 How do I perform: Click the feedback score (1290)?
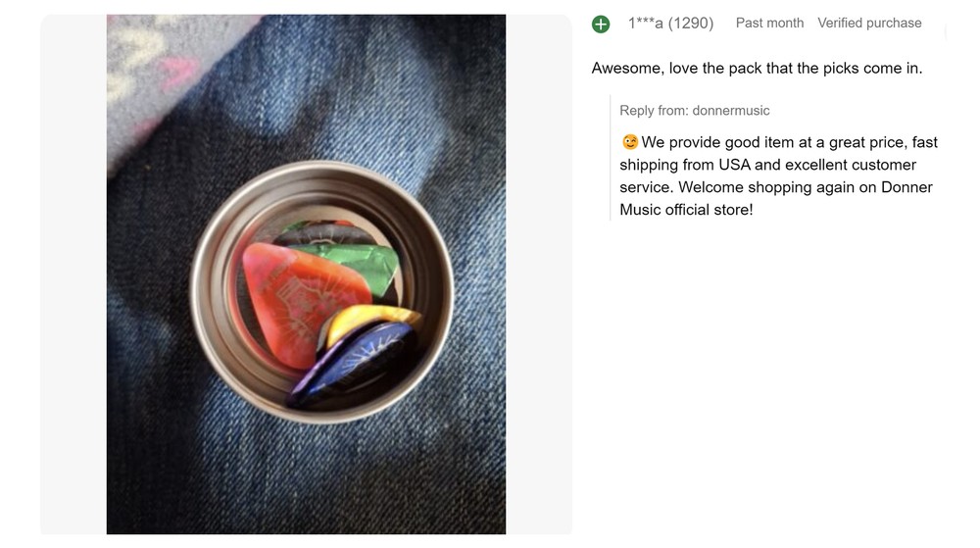pos(691,23)
